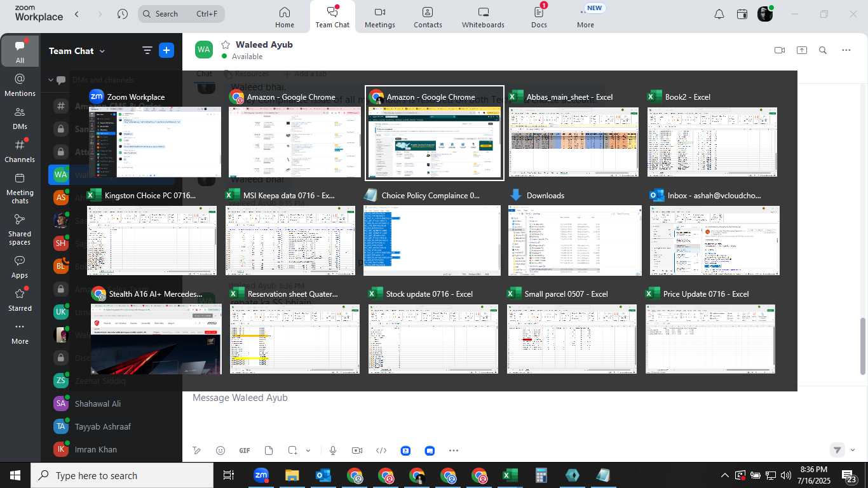Open the message toolbar more options

coord(454,451)
